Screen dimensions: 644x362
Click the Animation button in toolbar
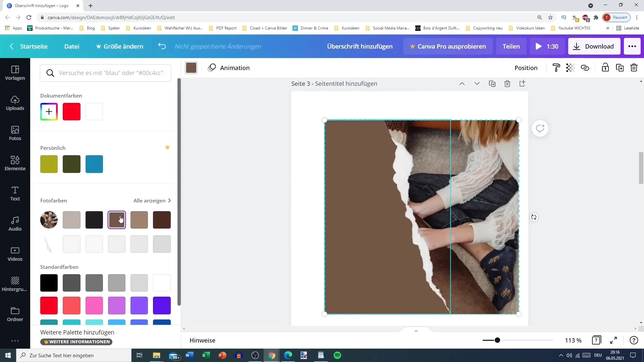coord(228,68)
